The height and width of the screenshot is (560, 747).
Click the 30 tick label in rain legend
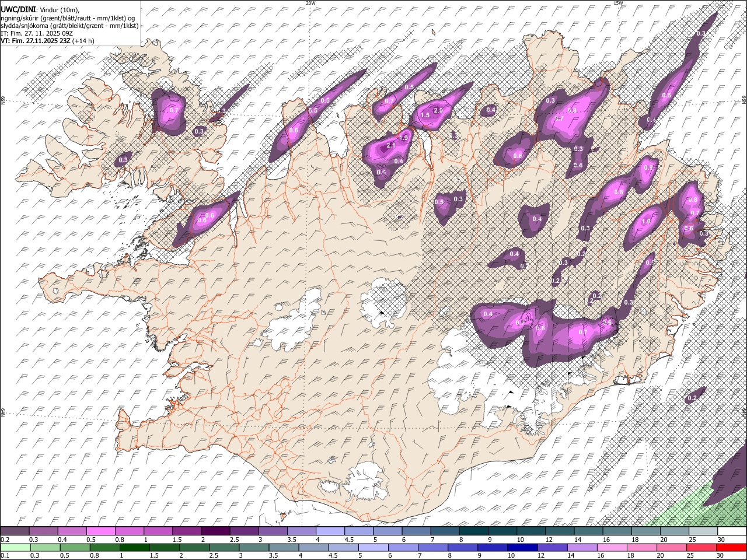tap(720, 555)
